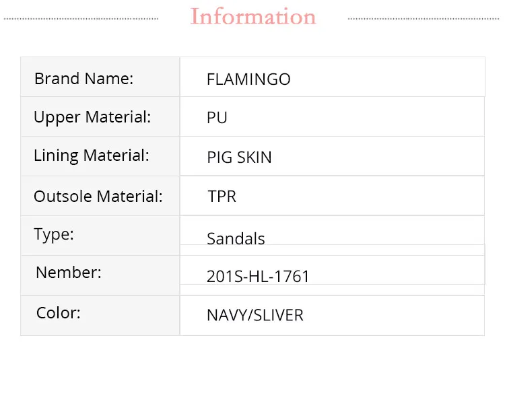This screenshot has height=420, width=505.
Task: Select the Nember label
Action: pyautogui.click(x=69, y=273)
